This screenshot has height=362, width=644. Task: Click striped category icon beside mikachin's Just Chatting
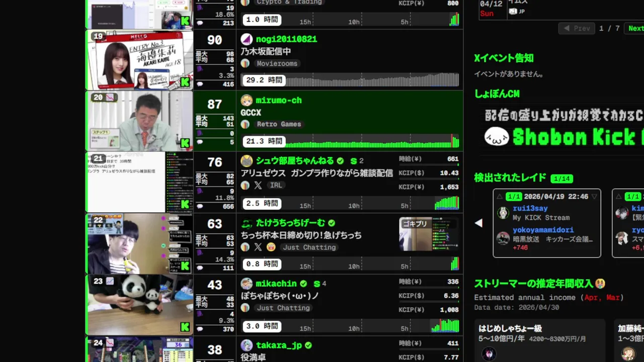tap(245, 308)
